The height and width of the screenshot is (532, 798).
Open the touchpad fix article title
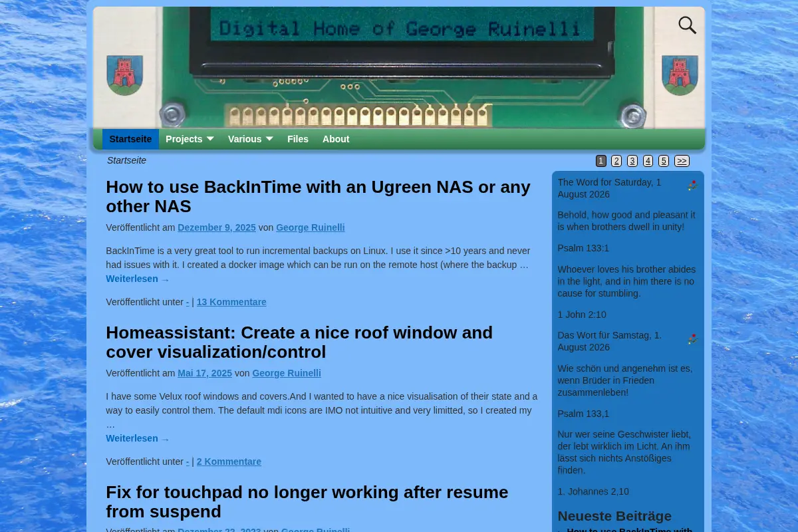pos(307,501)
